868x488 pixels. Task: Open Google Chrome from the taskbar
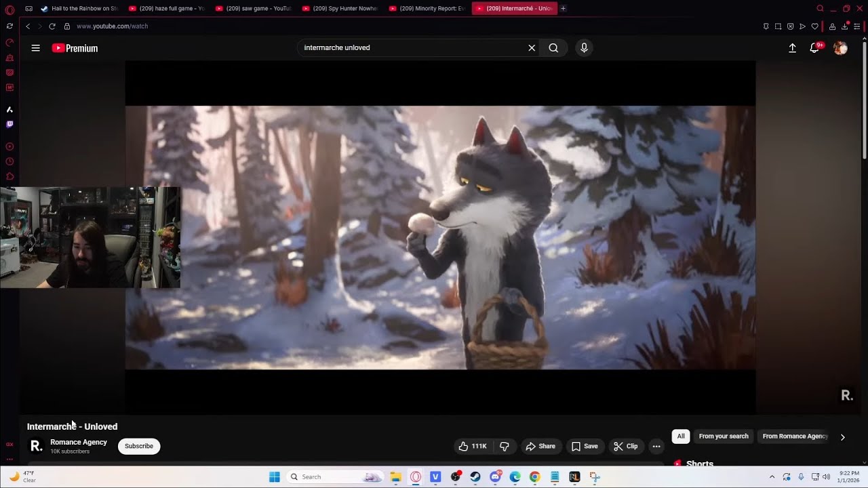tap(535, 476)
